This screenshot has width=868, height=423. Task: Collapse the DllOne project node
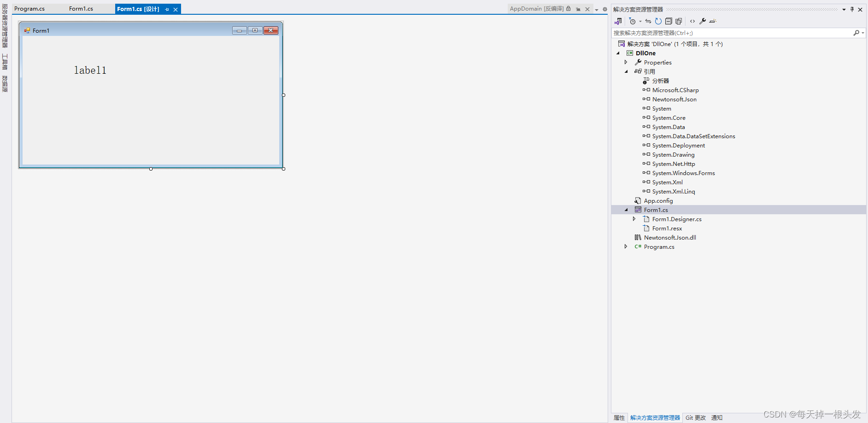618,53
